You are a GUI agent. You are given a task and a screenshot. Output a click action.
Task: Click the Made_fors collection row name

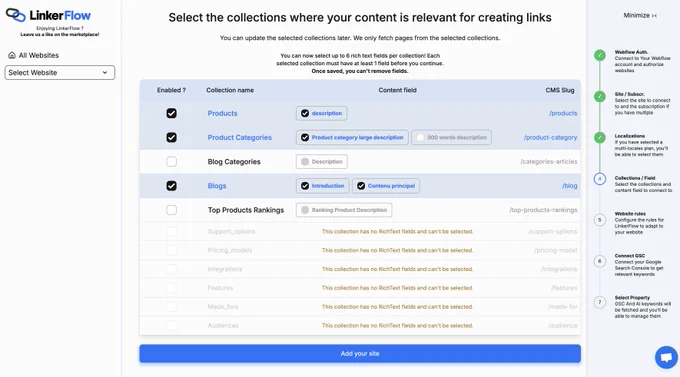[x=223, y=307]
